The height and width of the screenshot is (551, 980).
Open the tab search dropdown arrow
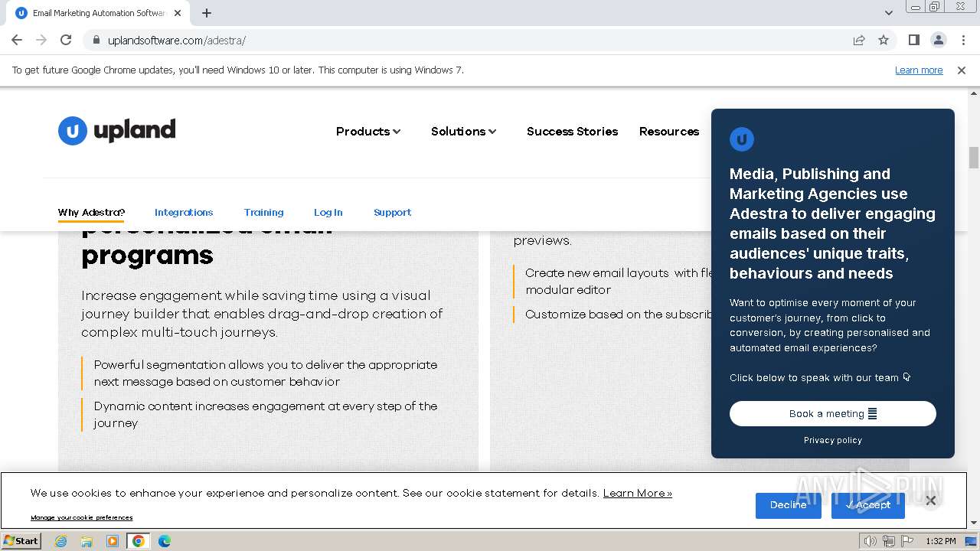coord(889,12)
